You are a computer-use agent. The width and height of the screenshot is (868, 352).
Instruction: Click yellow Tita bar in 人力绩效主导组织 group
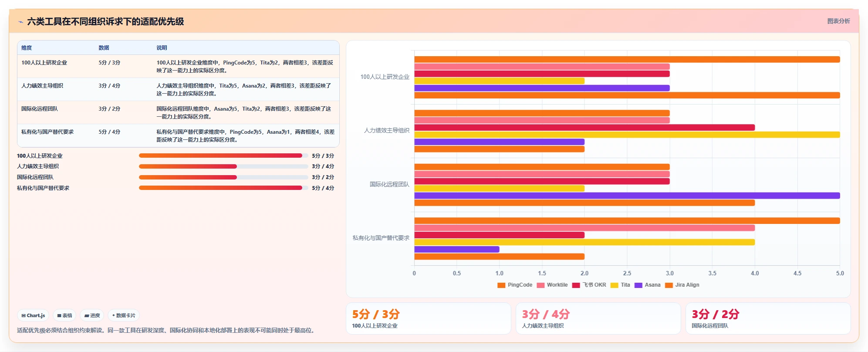[x=627, y=135]
